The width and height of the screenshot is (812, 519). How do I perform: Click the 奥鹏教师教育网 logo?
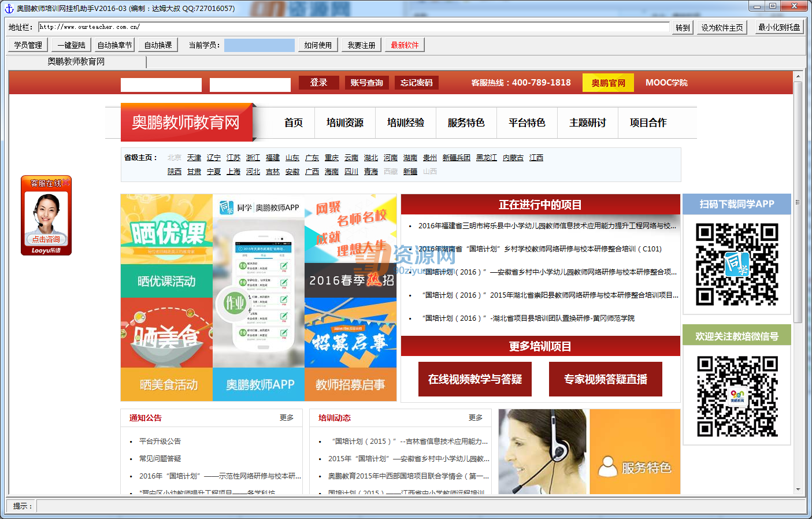(x=187, y=122)
